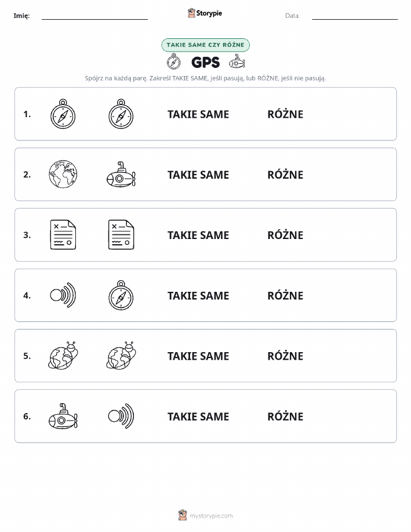Click the right document icon in row 3
This screenshot has height=532, width=411.
coord(121,235)
